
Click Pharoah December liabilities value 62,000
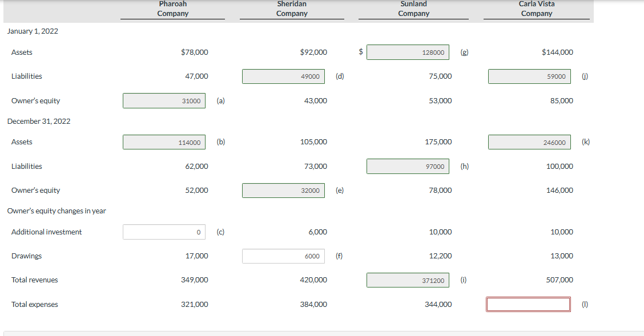click(x=196, y=166)
